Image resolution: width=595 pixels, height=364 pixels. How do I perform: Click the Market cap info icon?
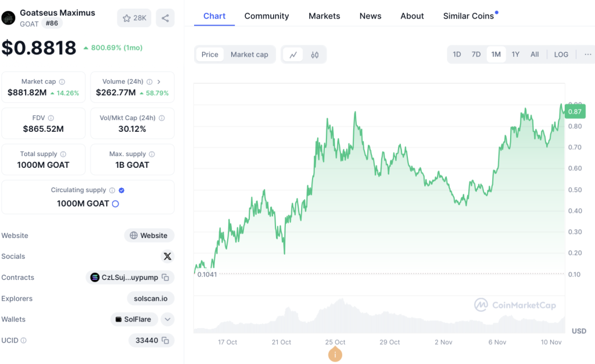62,81
